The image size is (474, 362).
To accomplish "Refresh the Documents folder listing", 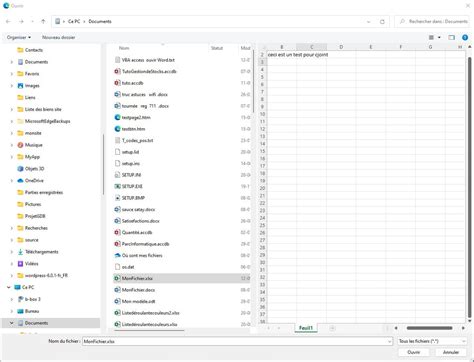I will pyautogui.click(x=382, y=22).
